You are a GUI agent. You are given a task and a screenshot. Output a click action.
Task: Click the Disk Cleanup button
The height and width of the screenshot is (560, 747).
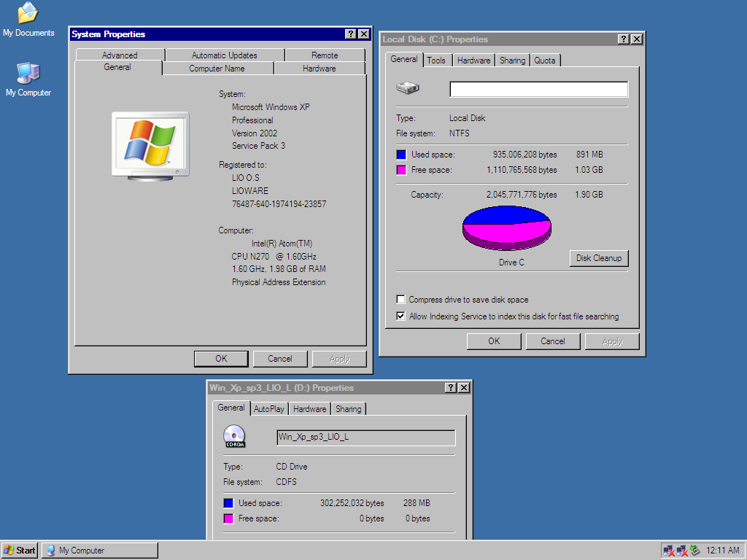599,258
